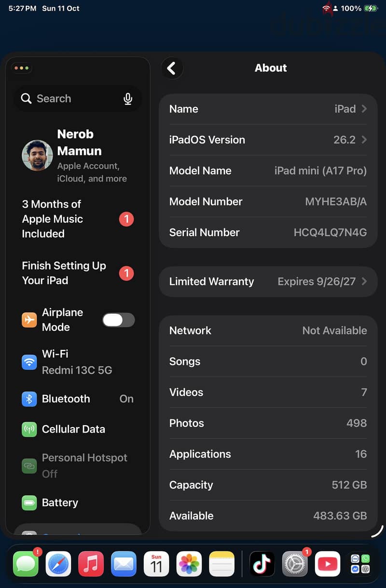The image size is (386, 588).
Task: Open the Battery settings icon
Action: (x=29, y=503)
